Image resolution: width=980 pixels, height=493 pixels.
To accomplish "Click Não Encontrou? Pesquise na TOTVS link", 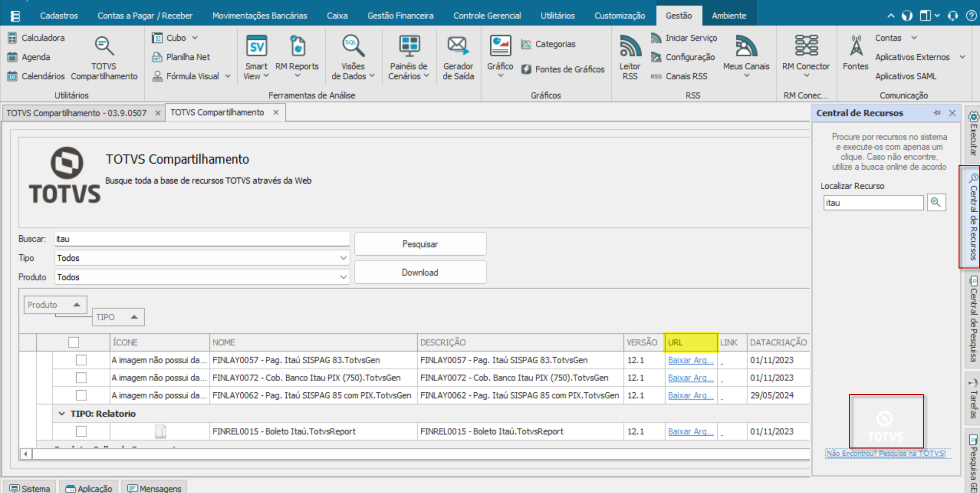I will [x=886, y=453].
